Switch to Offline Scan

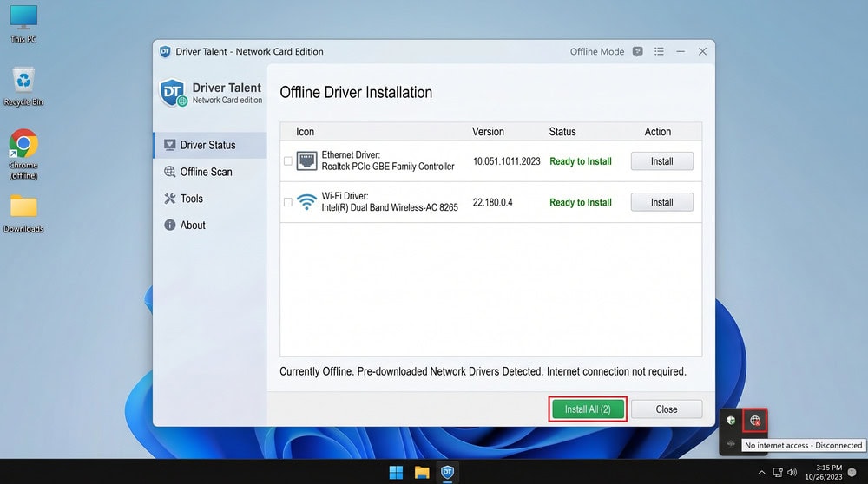pyautogui.click(x=210, y=172)
